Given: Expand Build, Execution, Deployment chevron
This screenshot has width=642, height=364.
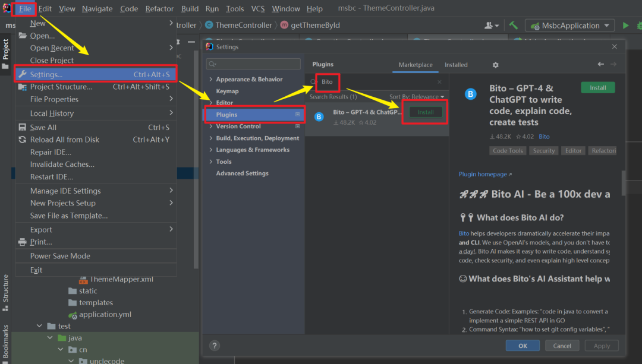Looking at the screenshot, I should point(211,138).
